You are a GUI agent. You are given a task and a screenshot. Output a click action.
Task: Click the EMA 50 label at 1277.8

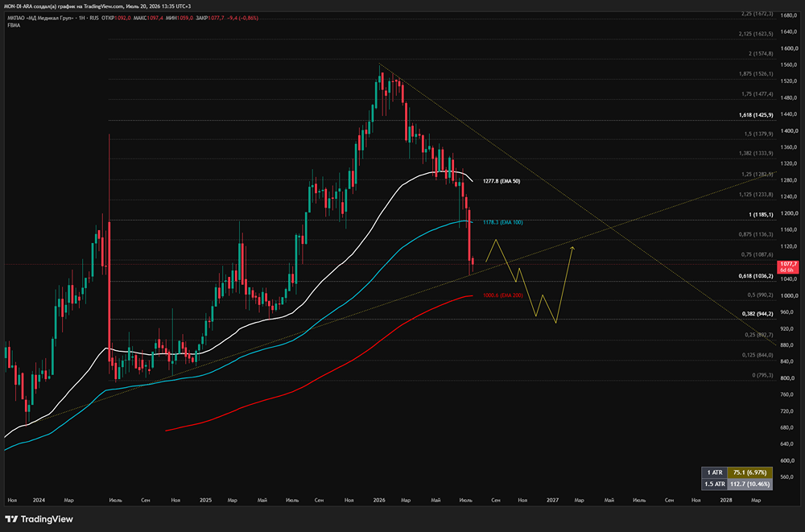pyautogui.click(x=501, y=181)
